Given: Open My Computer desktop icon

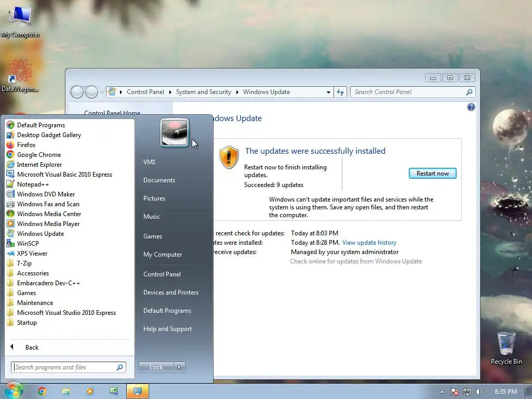Looking at the screenshot, I should coord(20,22).
